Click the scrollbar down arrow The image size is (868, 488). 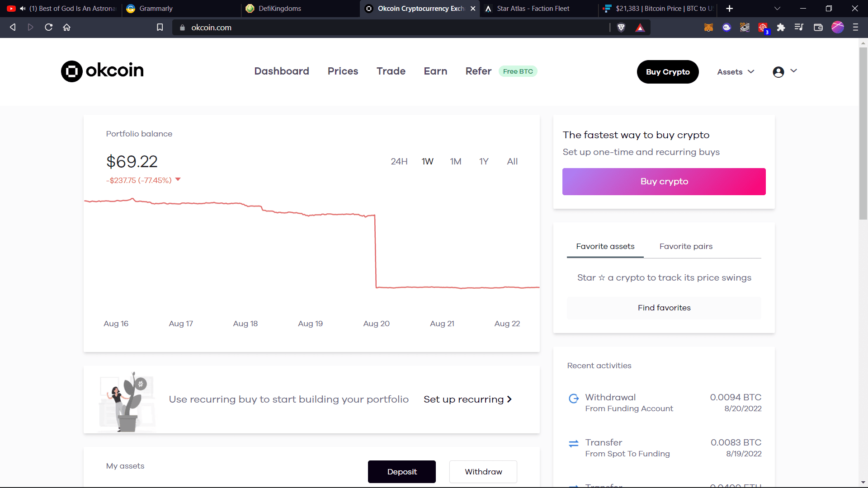(863, 483)
